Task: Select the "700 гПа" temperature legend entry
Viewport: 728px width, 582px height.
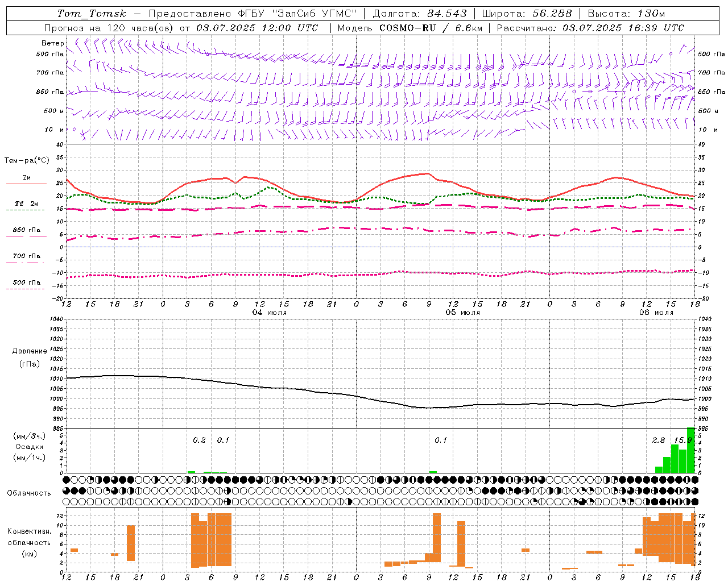Action: tap(26, 256)
